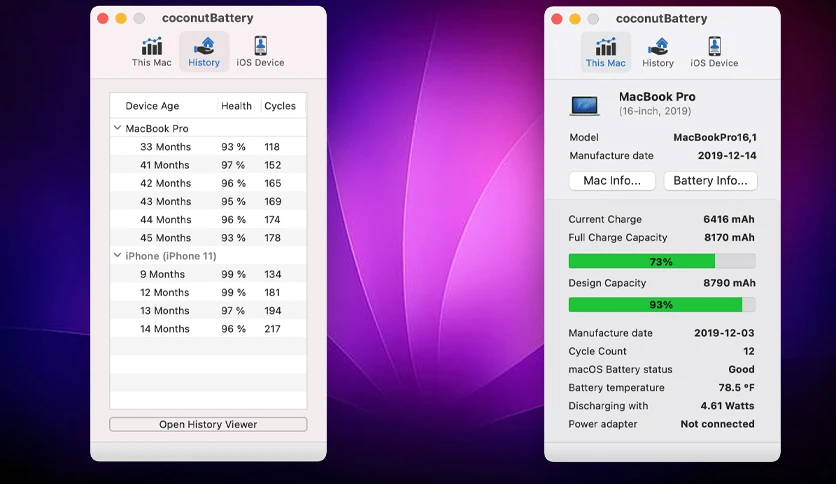Open the Battery Info... dialog
The width and height of the screenshot is (836, 484).
click(710, 181)
